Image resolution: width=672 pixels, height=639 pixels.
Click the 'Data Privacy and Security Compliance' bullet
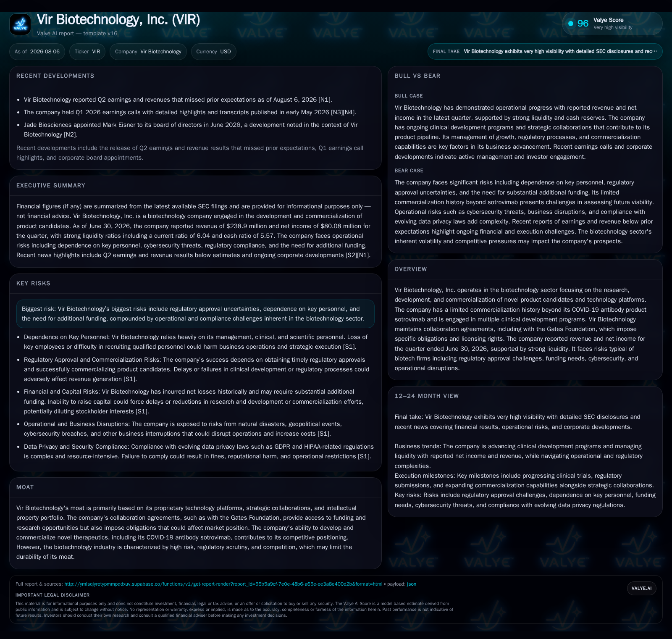(x=199, y=452)
